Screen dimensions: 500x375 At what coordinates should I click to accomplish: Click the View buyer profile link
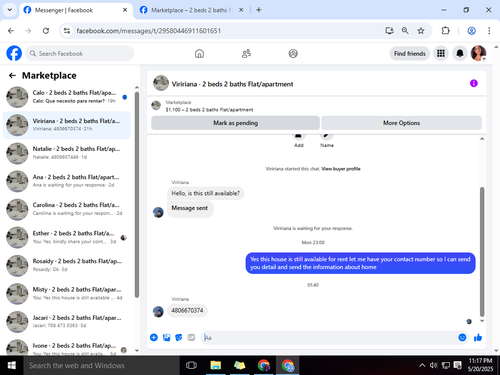(x=341, y=169)
